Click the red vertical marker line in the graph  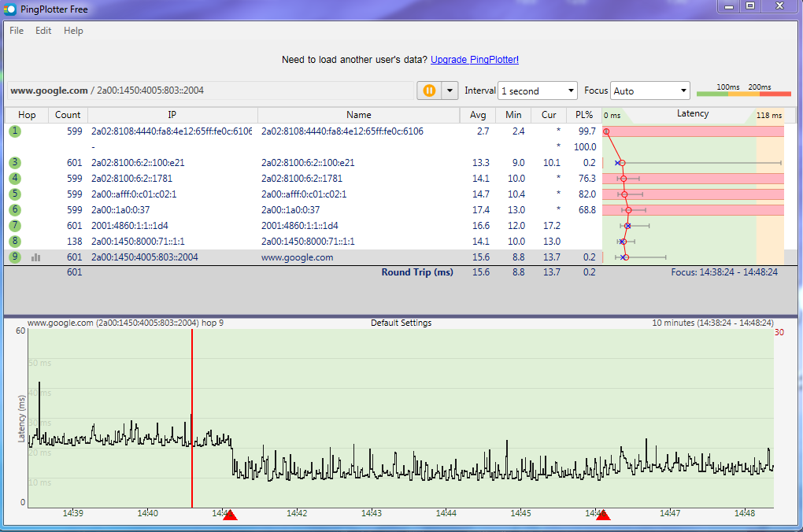coord(192,419)
